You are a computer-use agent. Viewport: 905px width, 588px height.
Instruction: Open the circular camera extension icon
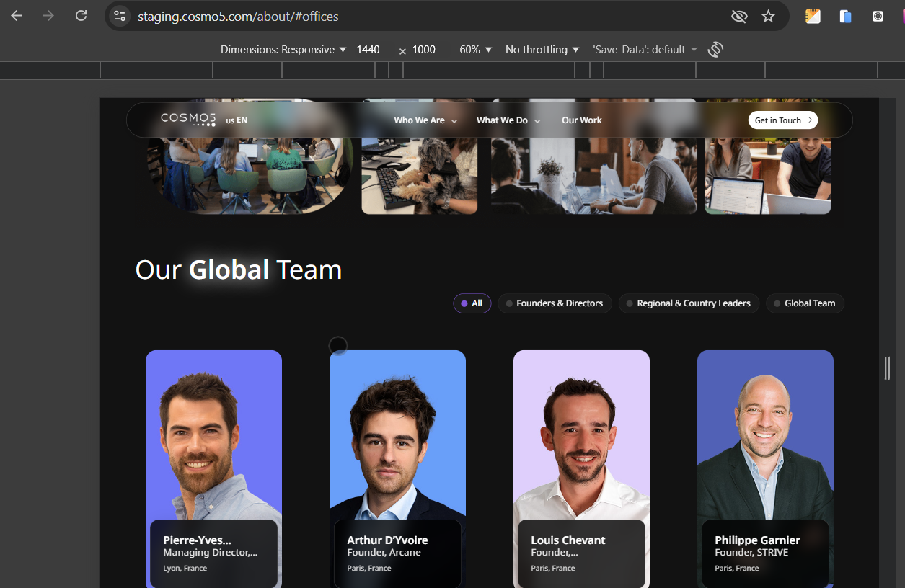tap(878, 16)
